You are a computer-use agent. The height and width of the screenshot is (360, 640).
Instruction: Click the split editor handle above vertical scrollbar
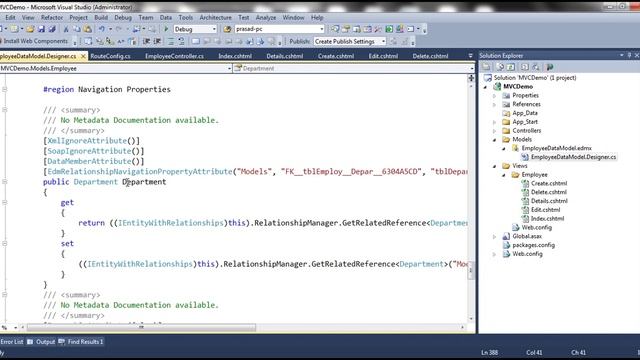471,78
